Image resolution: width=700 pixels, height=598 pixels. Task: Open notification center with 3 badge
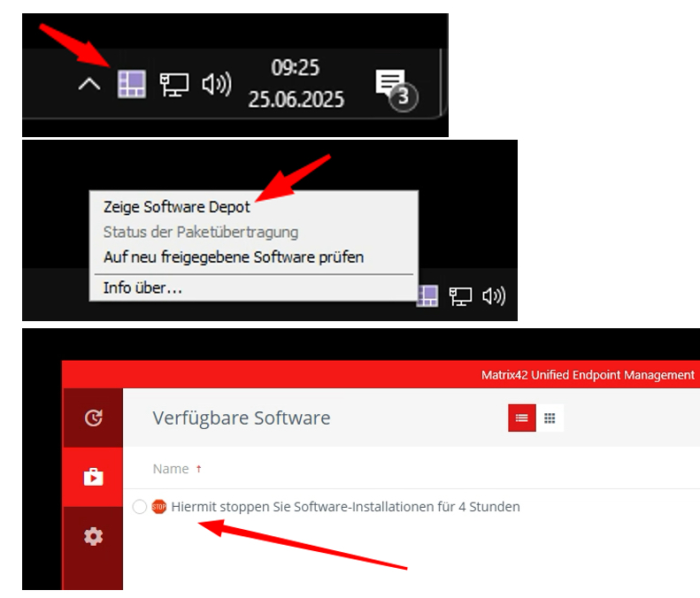pos(396,89)
